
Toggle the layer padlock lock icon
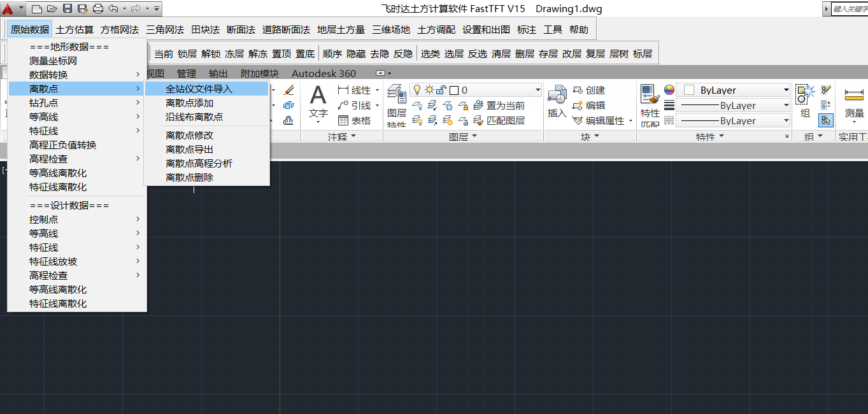click(x=440, y=90)
